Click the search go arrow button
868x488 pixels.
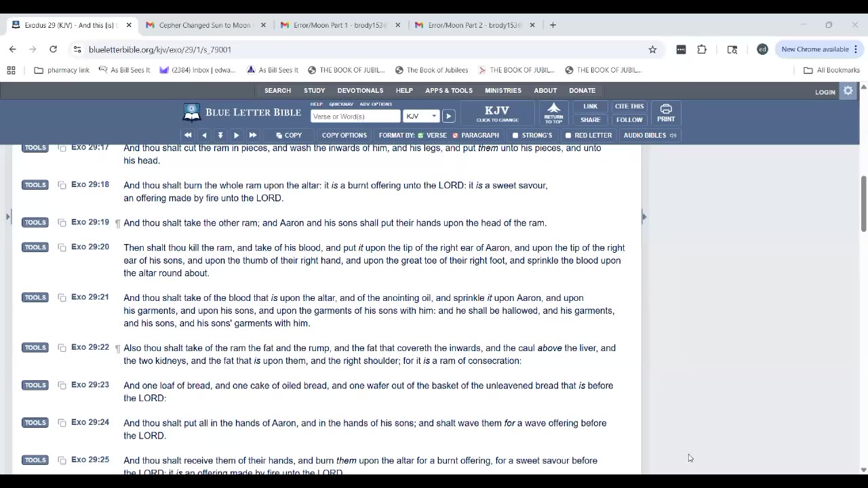coord(448,116)
